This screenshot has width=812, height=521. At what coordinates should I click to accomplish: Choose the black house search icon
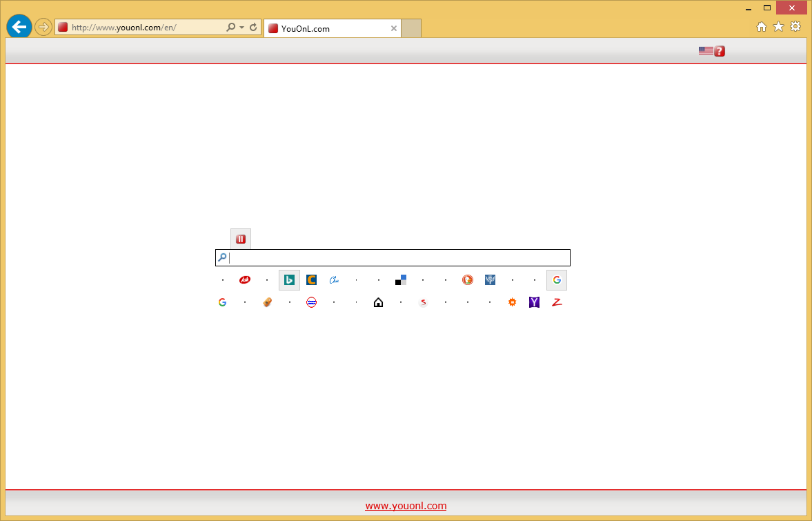coord(378,302)
